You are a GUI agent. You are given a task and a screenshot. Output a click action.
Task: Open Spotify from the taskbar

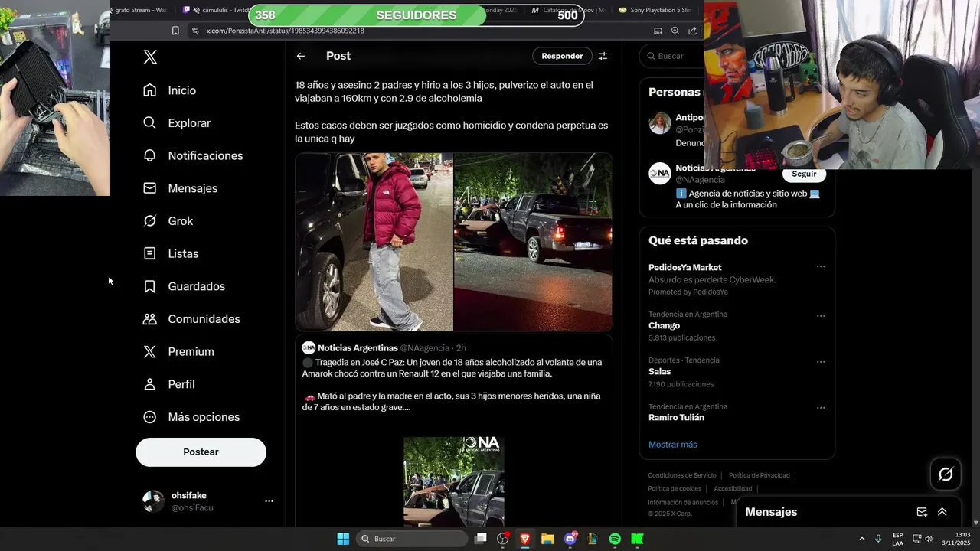[615, 539]
